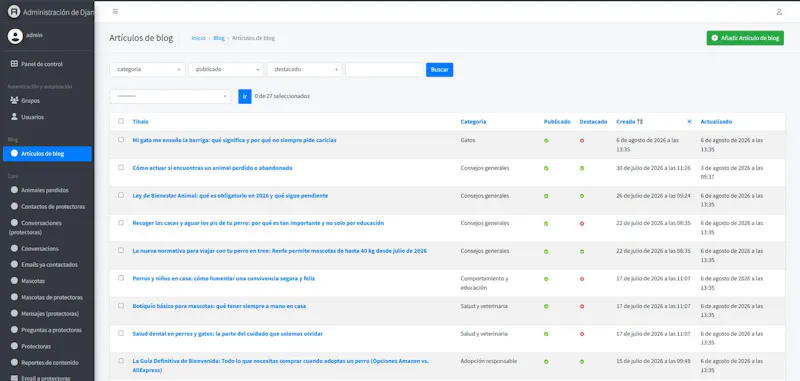Screen dimensions: 800x381
Task: Click '30 de julio de 2026 a las 11:26' date
Action: tap(654, 168)
